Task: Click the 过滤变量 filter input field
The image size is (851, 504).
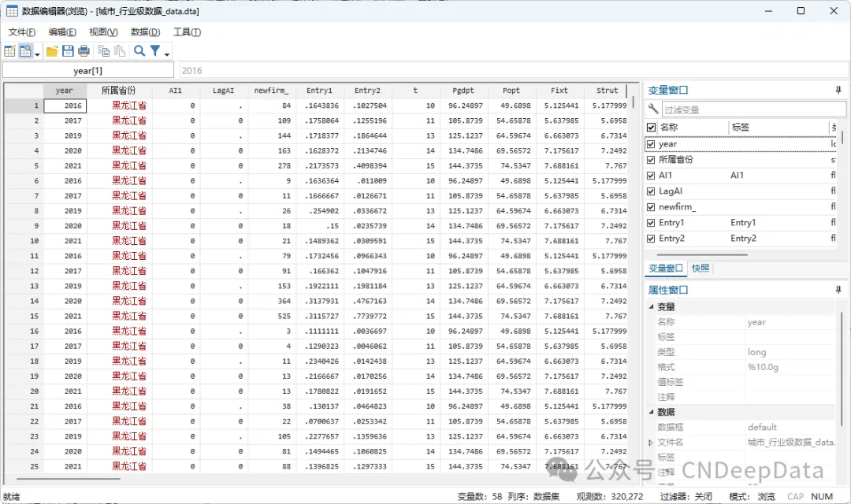Action: pyautogui.click(x=753, y=109)
